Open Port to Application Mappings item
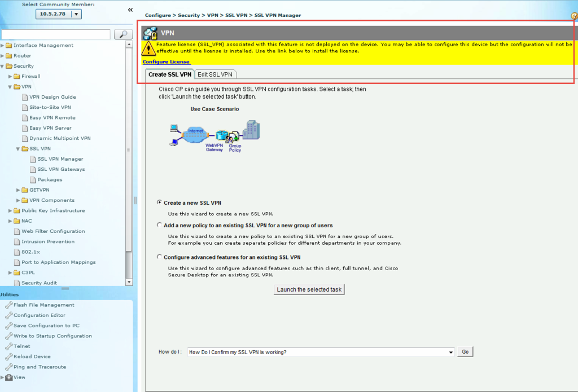This screenshot has width=578, height=392. [x=59, y=262]
